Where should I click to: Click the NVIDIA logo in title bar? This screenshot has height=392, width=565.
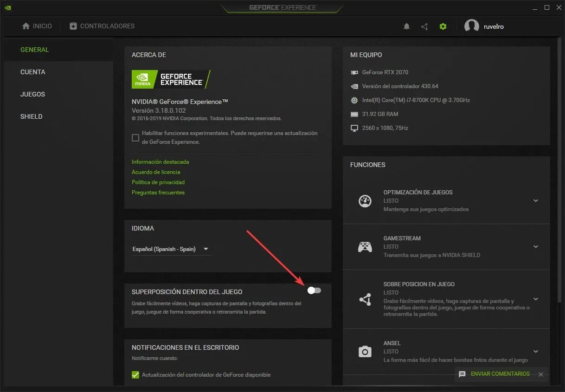[8, 7]
